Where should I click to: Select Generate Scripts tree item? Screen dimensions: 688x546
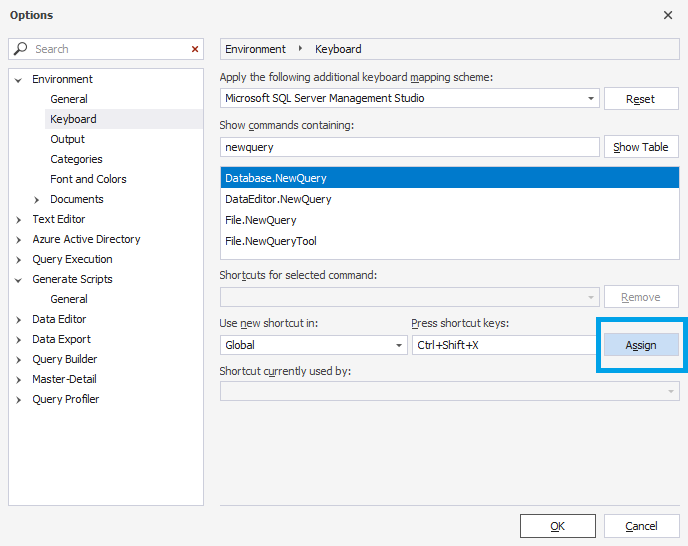point(72,279)
